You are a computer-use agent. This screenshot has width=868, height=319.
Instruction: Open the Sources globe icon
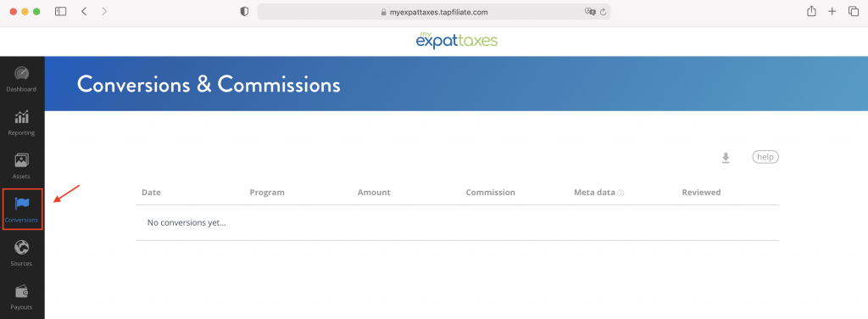[x=21, y=247]
